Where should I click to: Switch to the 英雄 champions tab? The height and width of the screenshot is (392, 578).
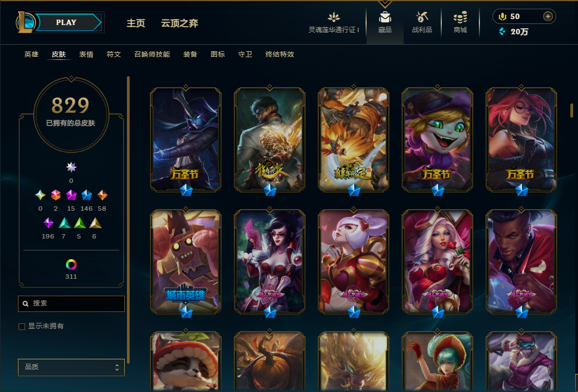tap(32, 54)
